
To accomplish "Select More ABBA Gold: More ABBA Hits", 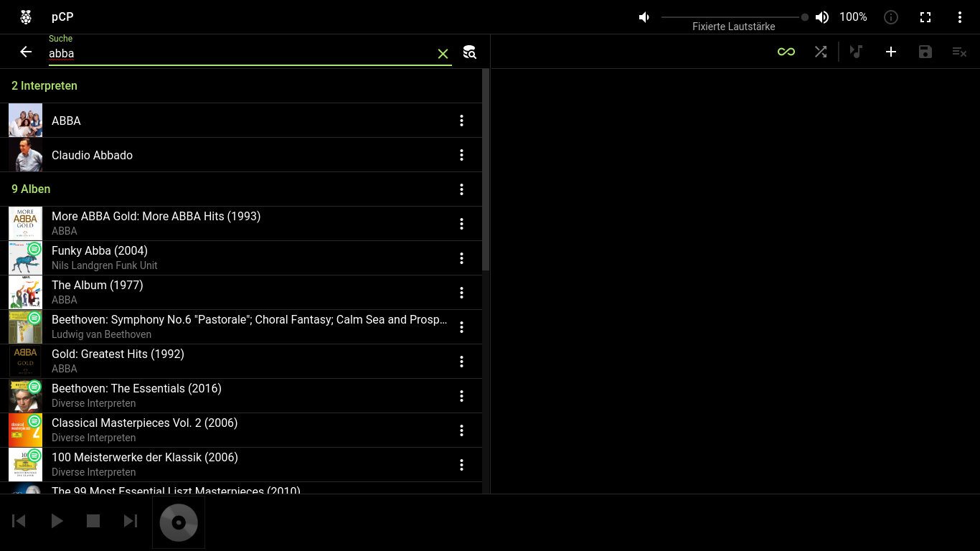I will pos(241,224).
